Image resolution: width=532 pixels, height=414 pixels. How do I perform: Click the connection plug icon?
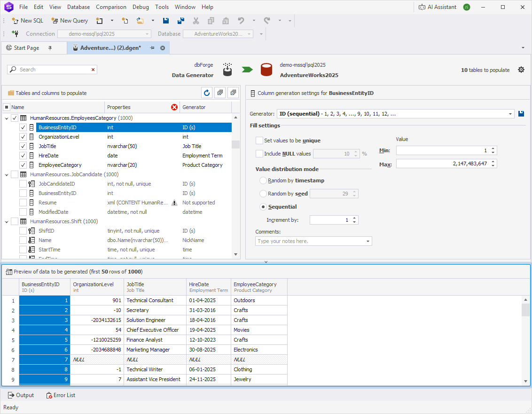(x=15, y=33)
